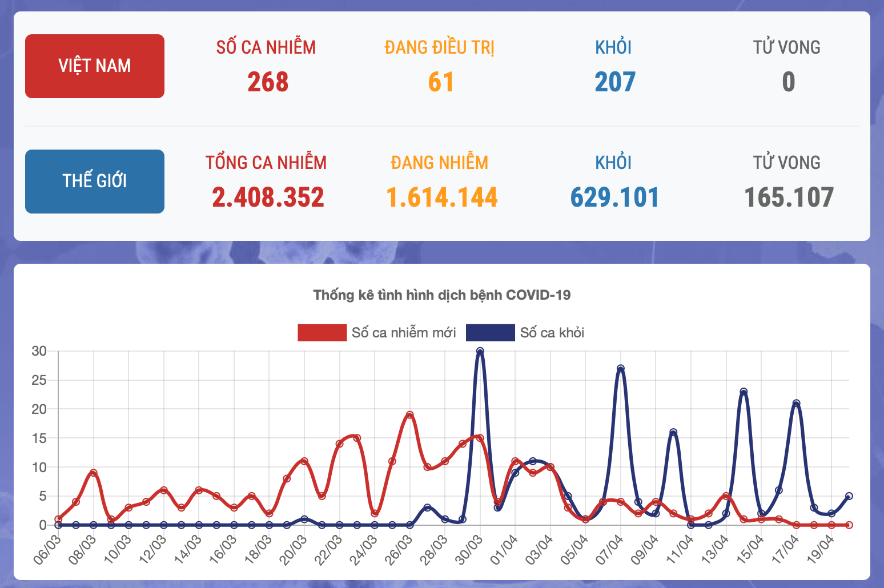This screenshot has height=588, width=884.
Task: Click the red VIỆT NAM button
Action: coord(95,66)
